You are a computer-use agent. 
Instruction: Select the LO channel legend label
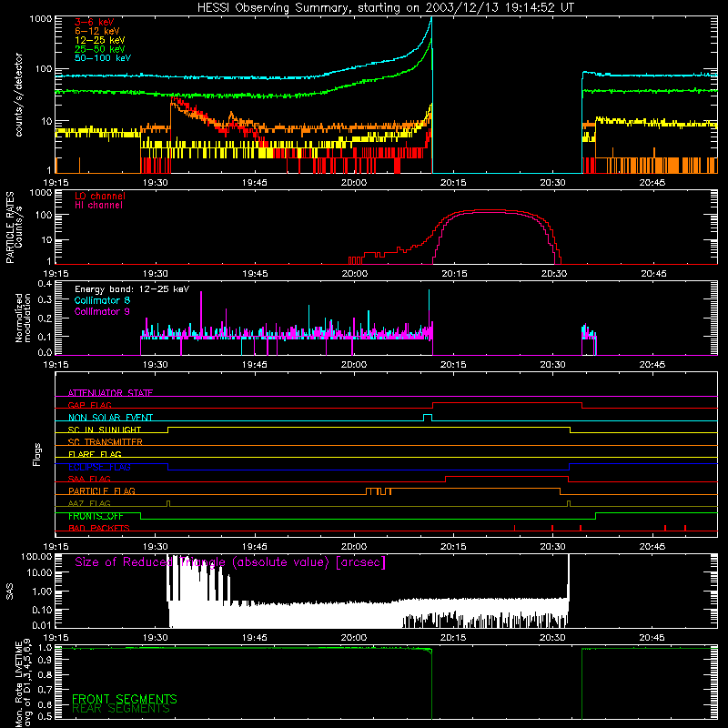point(100,196)
